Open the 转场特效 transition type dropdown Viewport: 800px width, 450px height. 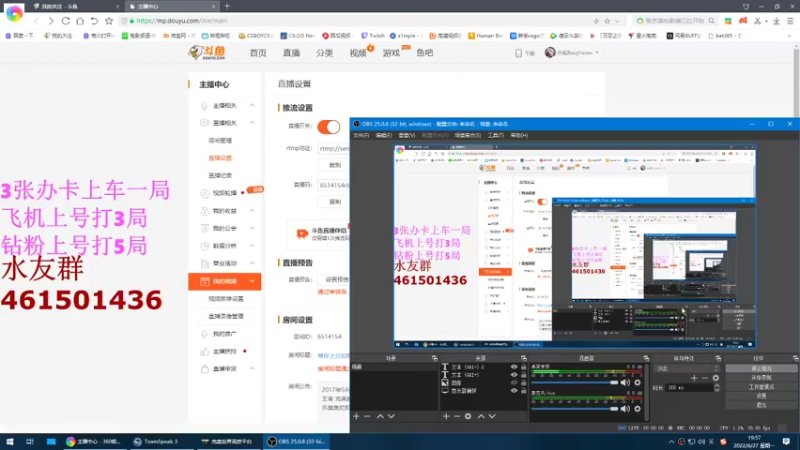pos(687,368)
